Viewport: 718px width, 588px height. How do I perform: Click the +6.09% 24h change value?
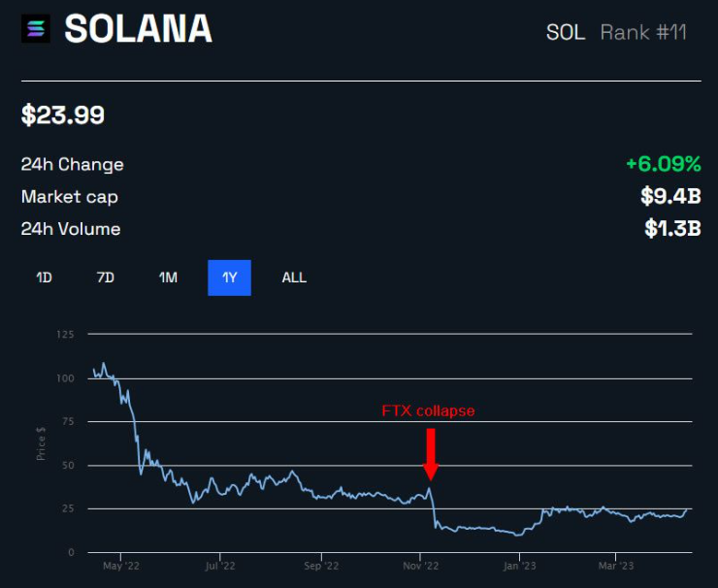[663, 164]
